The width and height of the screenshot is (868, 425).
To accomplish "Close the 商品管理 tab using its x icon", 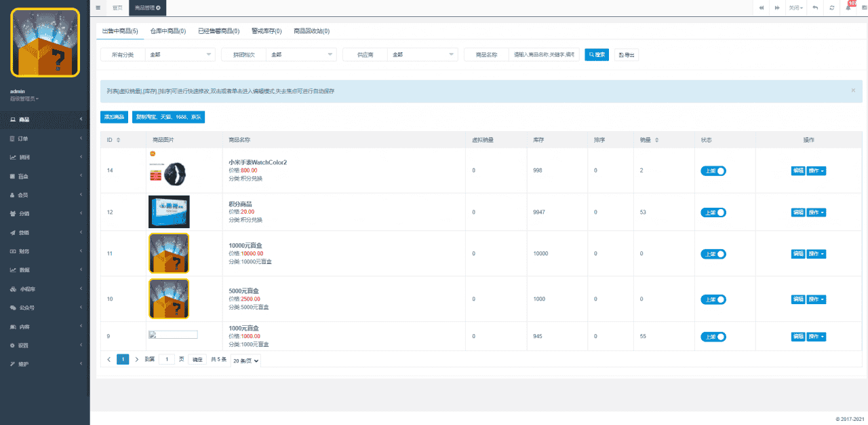I will click(x=159, y=7).
